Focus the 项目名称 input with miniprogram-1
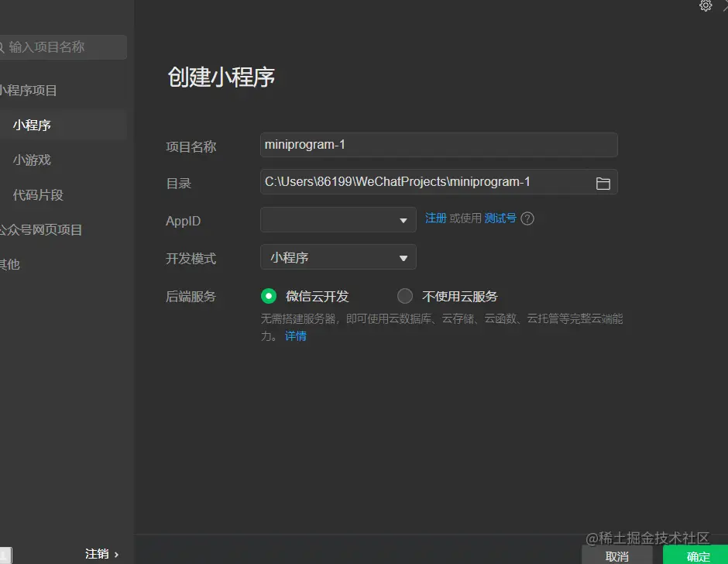This screenshot has width=728, height=564. coord(439,145)
